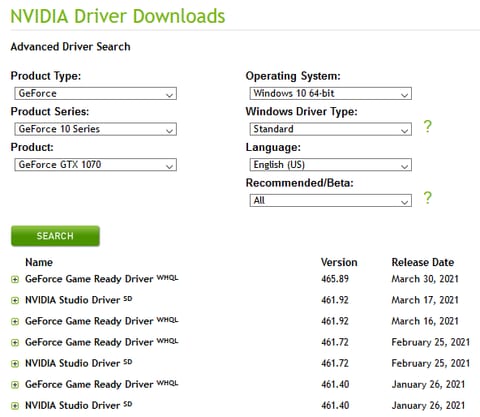Open the Product dropdown showing GeForce GTX 1070
Viewport: 480px width, 417px height.
(x=95, y=165)
